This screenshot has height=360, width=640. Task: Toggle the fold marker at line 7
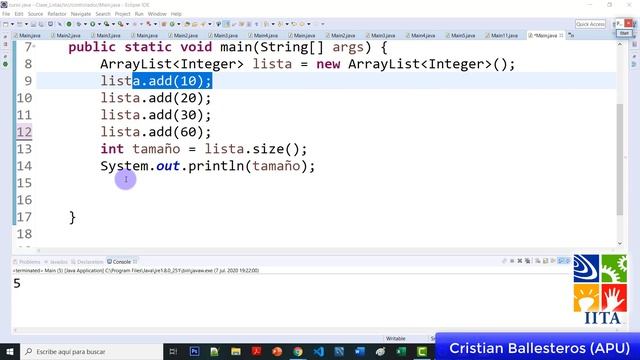point(34,46)
